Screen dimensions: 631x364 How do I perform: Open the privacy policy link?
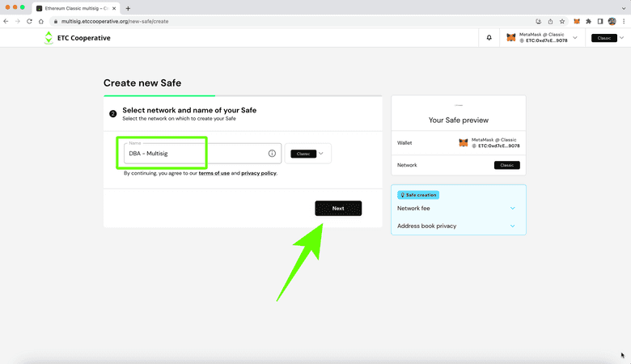(259, 173)
